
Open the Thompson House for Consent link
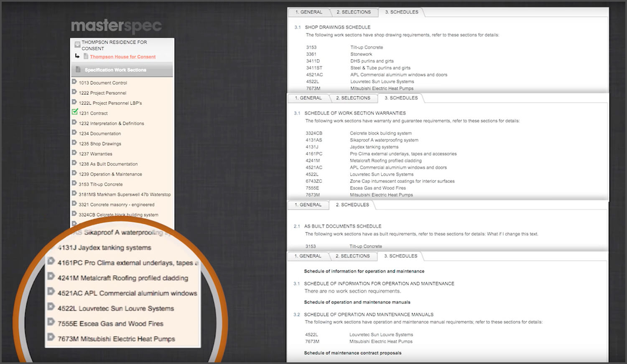tap(122, 57)
